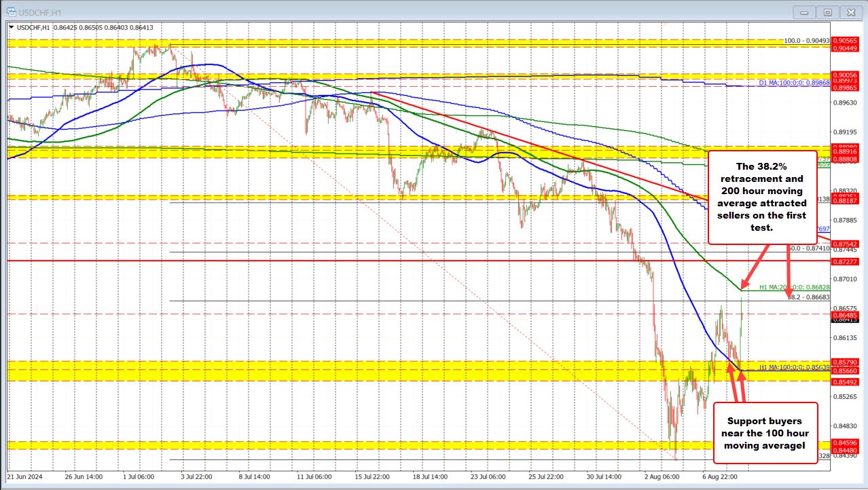Click the 38.2 Fibonacci level label 0.86683
The width and height of the screenshot is (868, 490).
(x=808, y=297)
